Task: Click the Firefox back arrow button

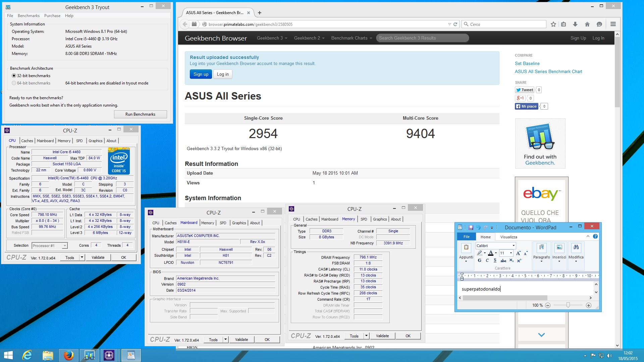Action: (184, 24)
